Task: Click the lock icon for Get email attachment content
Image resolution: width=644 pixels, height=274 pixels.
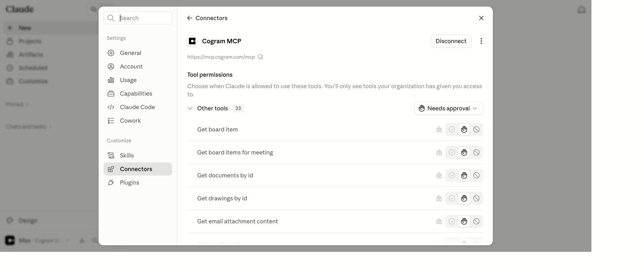Action: (439, 221)
